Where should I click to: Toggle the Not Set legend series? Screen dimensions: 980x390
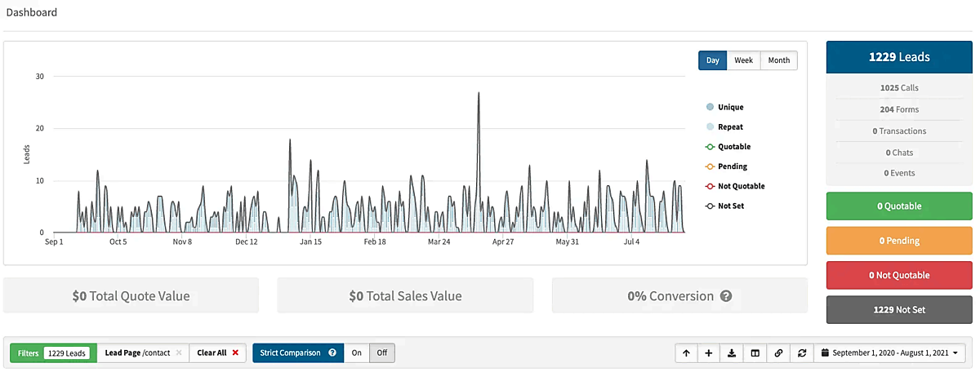click(x=730, y=206)
